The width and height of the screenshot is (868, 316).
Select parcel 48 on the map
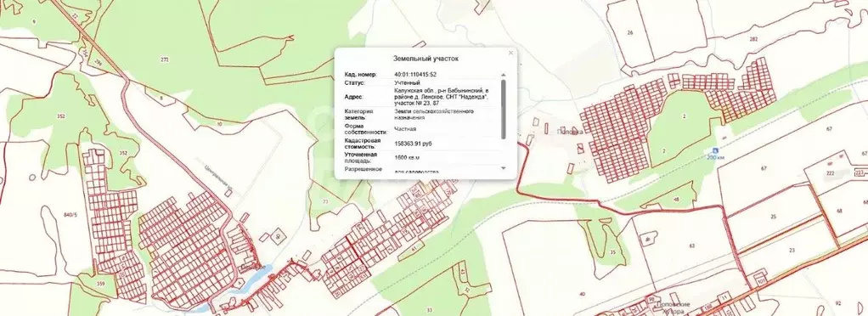point(676,200)
